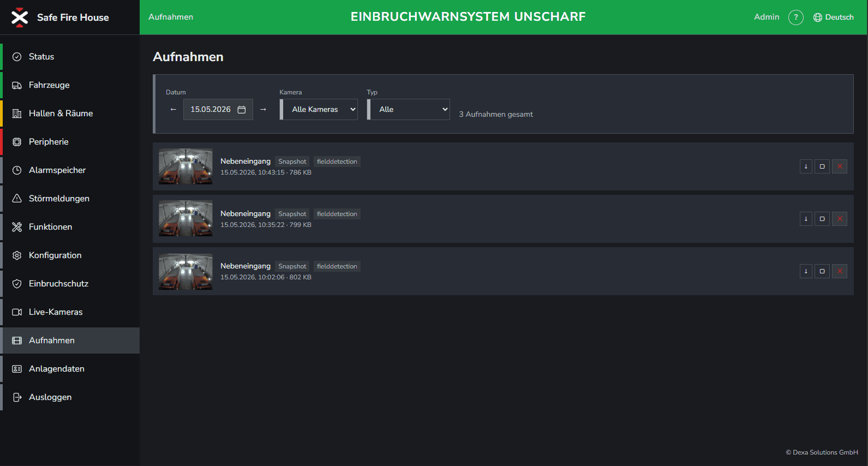This screenshot has height=466, width=868.
Task: Open Anlagendaten ID card icon
Action: click(17, 369)
